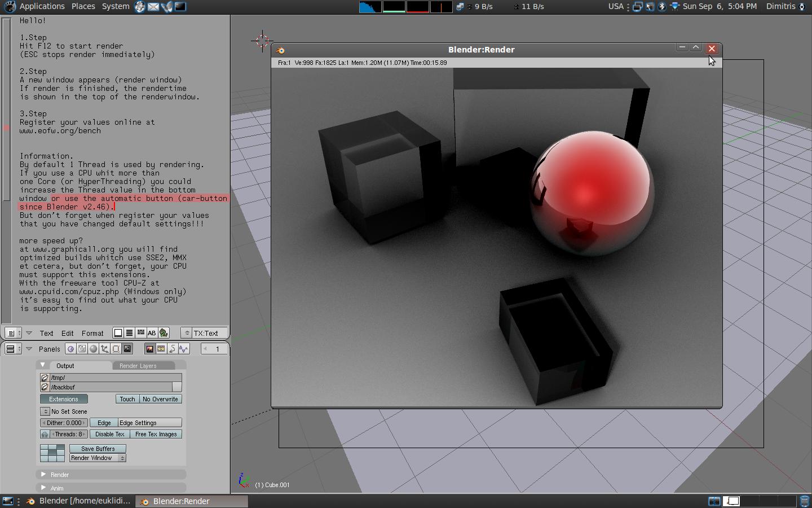Open the Places menu
This screenshot has height=508, width=812.
coord(83,6)
